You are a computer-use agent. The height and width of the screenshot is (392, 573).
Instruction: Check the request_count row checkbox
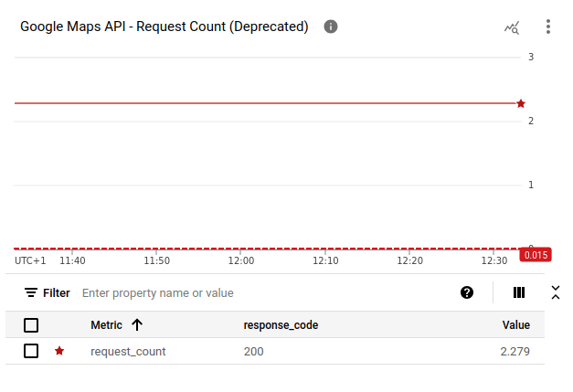click(31, 351)
